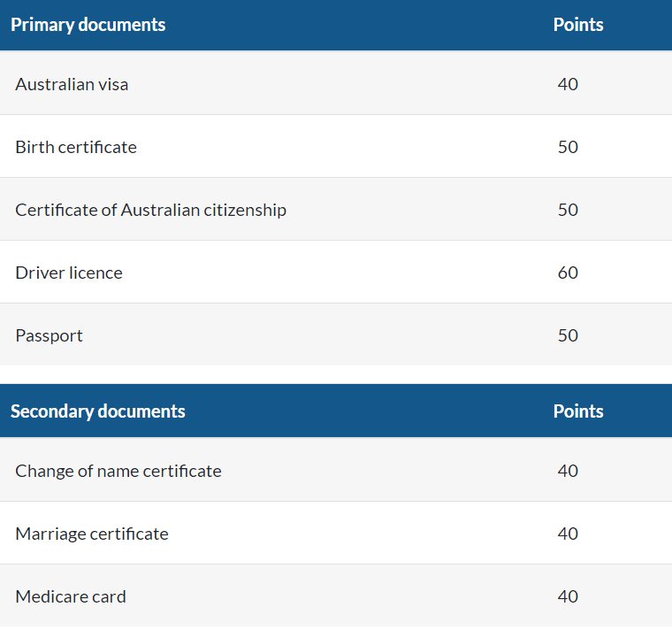
Task: Click the Driver licence row
Action: coord(336,272)
